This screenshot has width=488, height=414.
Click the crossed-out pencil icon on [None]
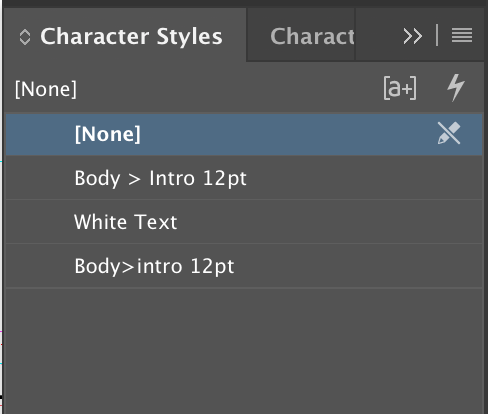[x=449, y=133]
